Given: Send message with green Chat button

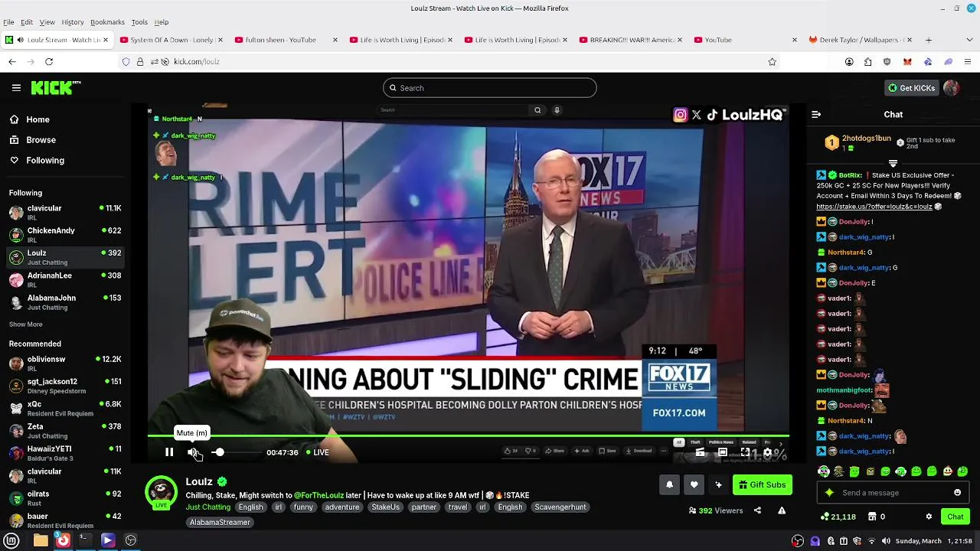Looking at the screenshot, I should (x=955, y=517).
